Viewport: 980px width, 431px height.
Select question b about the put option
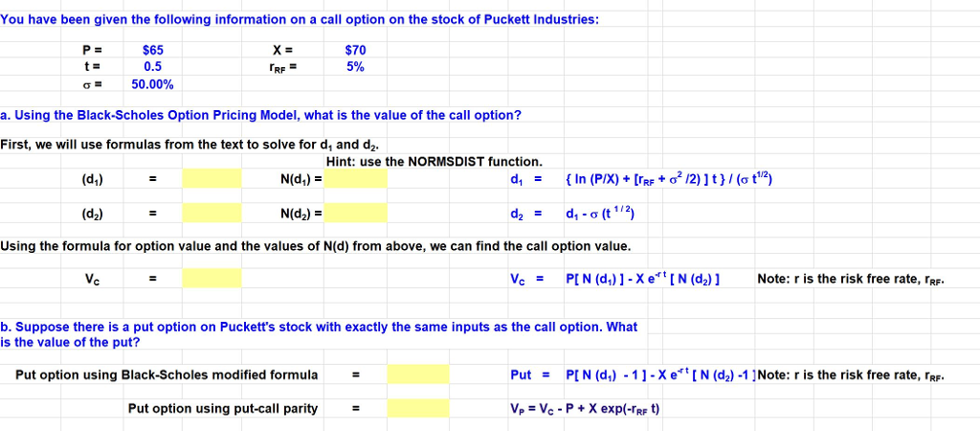pos(319,334)
